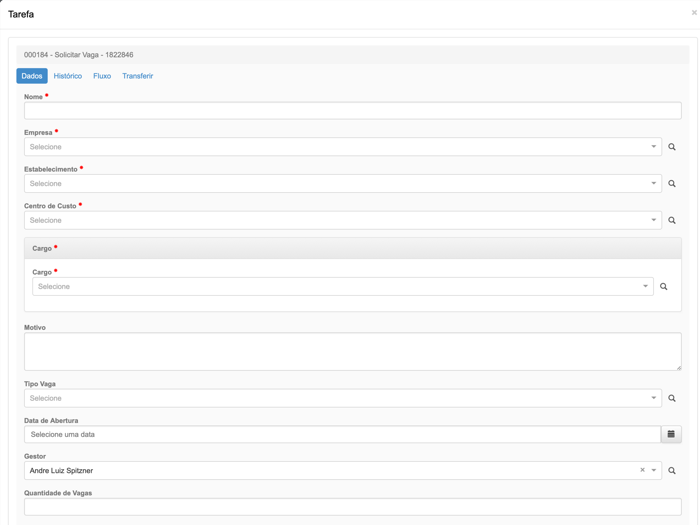Image resolution: width=700 pixels, height=525 pixels.
Task: Click the search icon beside Tipo Vaga
Action: pyautogui.click(x=671, y=398)
